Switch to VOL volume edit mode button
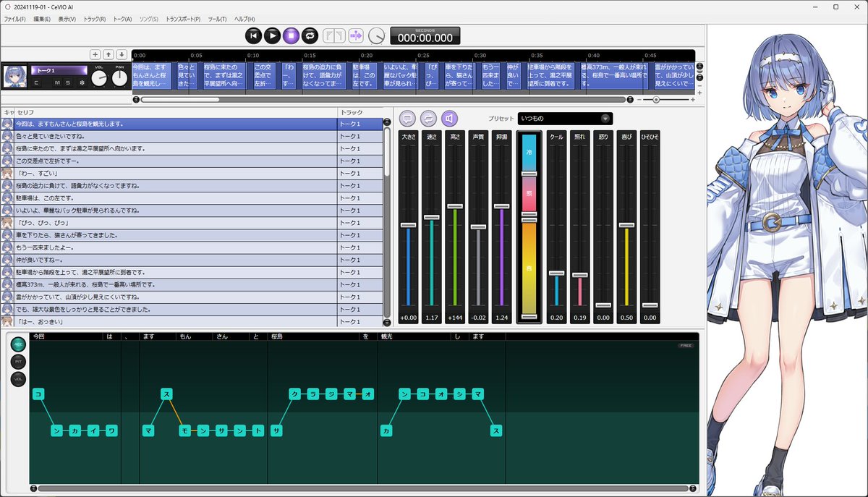The width and height of the screenshot is (868, 497). click(18, 378)
